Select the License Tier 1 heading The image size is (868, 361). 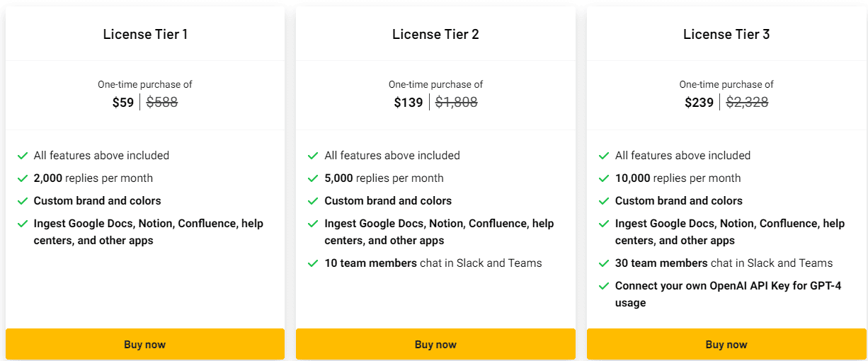pyautogui.click(x=145, y=34)
